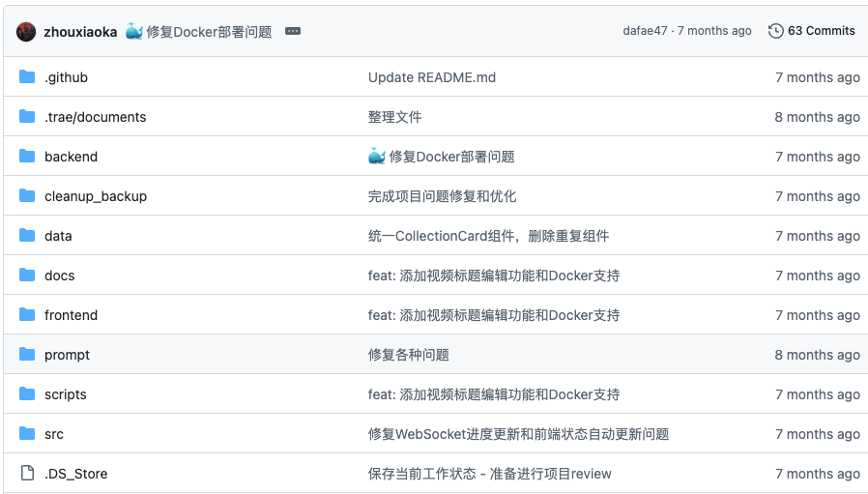Click '7 months ago' beside dafae47
The height and width of the screenshot is (494, 868).
coord(714,31)
